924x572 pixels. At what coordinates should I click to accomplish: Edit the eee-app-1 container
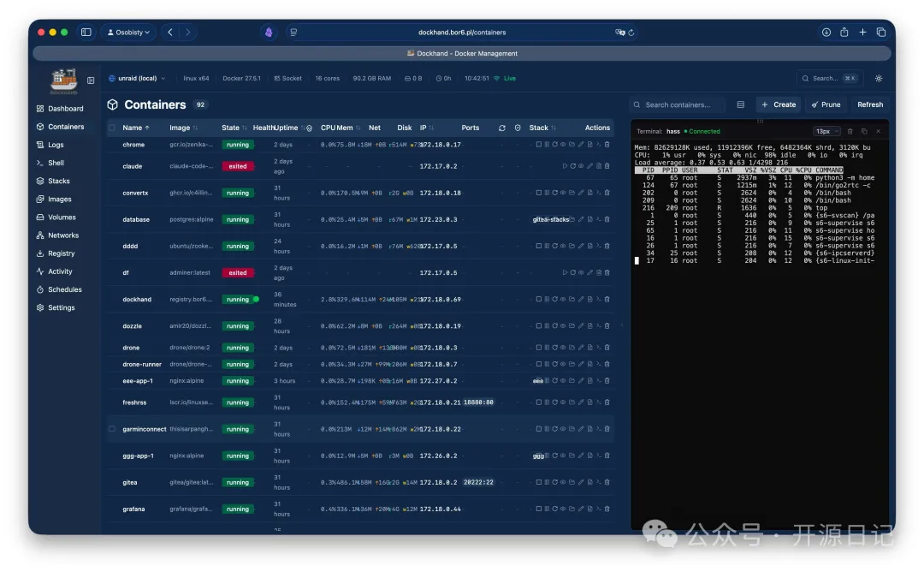581,381
